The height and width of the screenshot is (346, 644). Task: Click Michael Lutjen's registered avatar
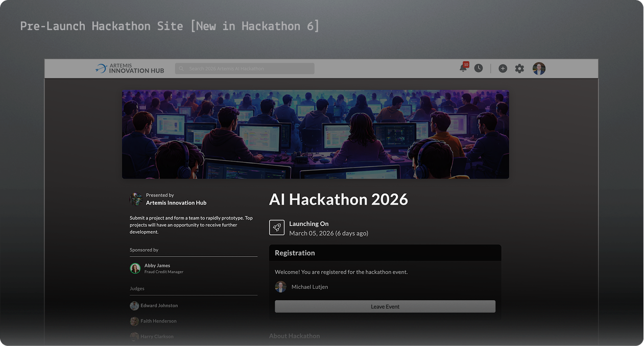point(281,286)
